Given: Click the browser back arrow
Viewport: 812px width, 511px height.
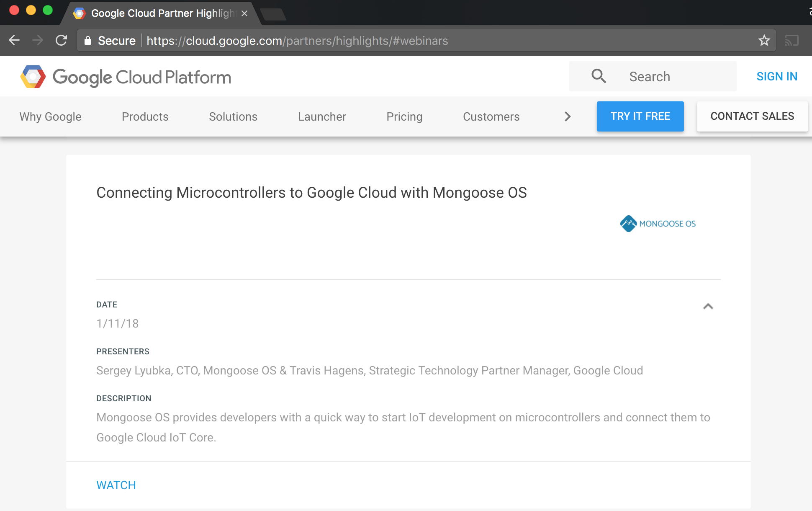Looking at the screenshot, I should click(x=14, y=40).
